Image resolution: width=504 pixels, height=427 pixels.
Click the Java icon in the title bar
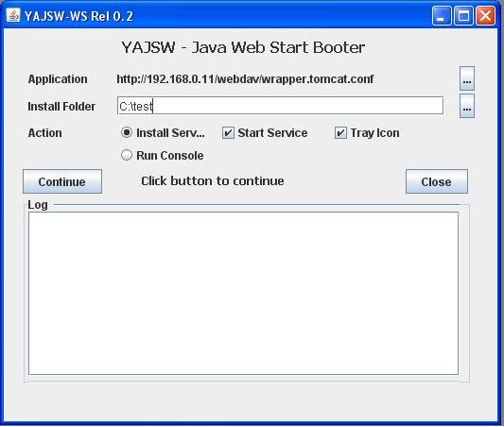pyautogui.click(x=13, y=15)
